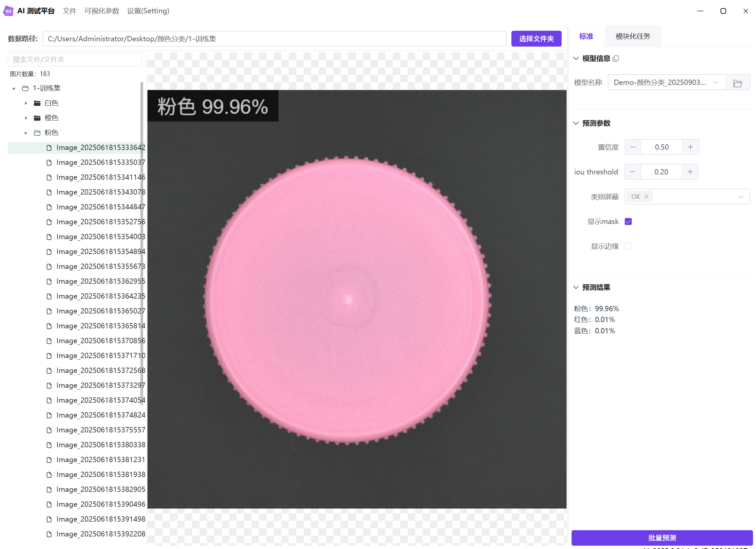The height and width of the screenshot is (549, 756).
Task: Enable the 显示边缘 checkbox
Action: point(628,246)
